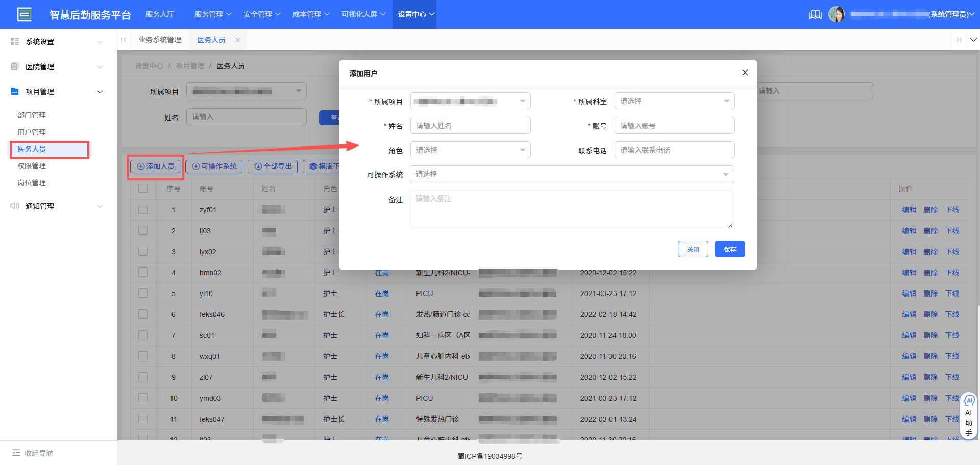Select 用户管理 in the sidebar
The image size is (980, 465).
[32, 132]
